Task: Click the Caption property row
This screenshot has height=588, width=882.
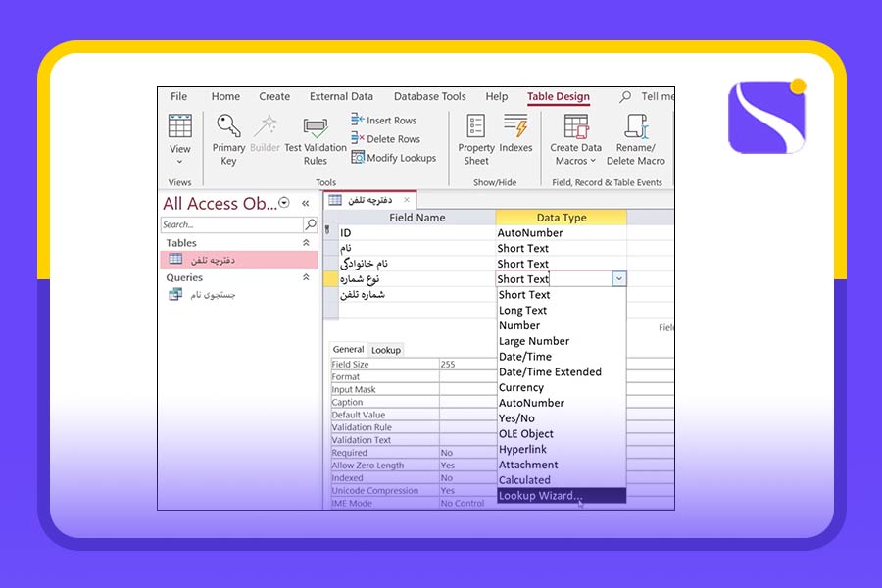Action: 413,402
